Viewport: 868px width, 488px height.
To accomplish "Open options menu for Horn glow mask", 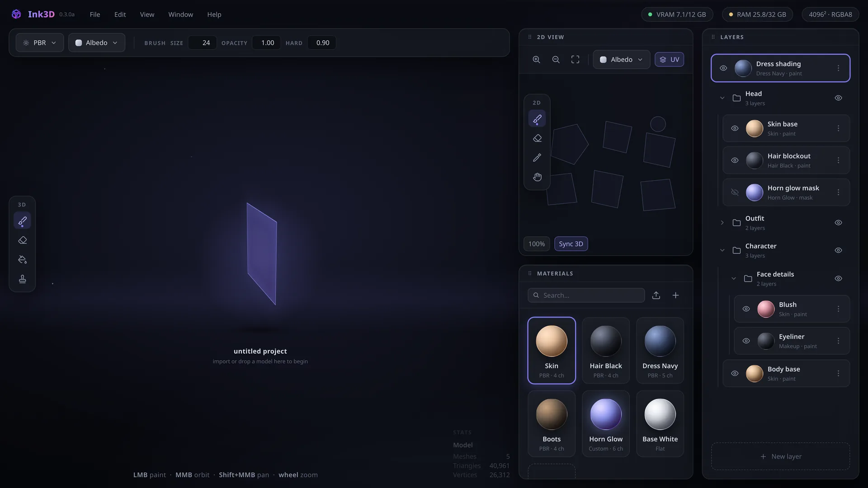I will click(x=838, y=192).
